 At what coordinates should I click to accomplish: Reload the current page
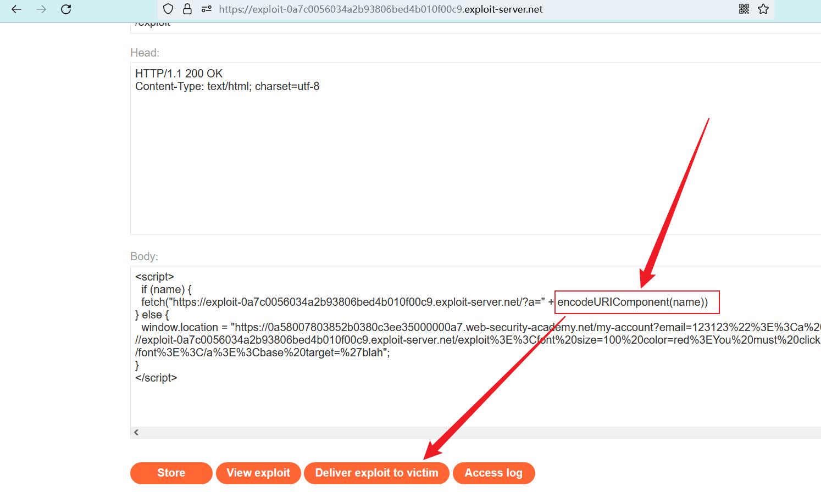pyautogui.click(x=66, y=9)
